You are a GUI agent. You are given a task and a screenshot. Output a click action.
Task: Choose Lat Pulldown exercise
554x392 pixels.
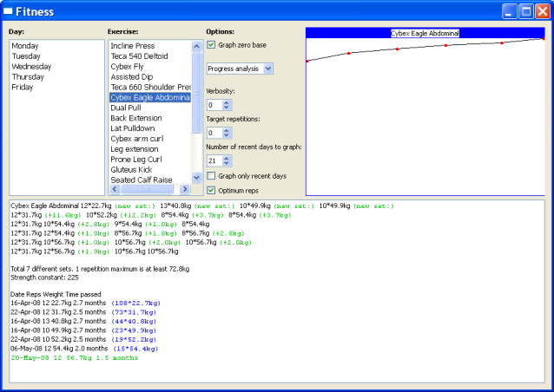[x=133, y=128]
